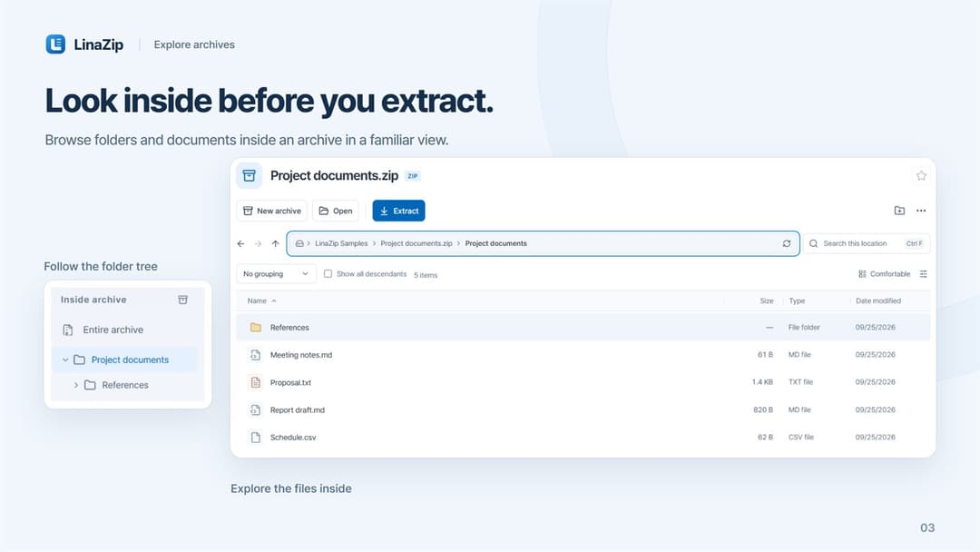The image size is (980, 552).
Task: Click the drive icon in the breadcrumb
Action: pos(299,244)
